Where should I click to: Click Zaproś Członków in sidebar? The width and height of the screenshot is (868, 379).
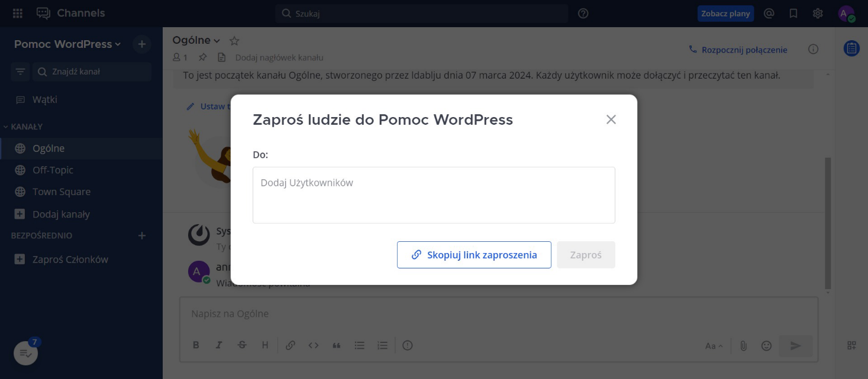[81, 259]
